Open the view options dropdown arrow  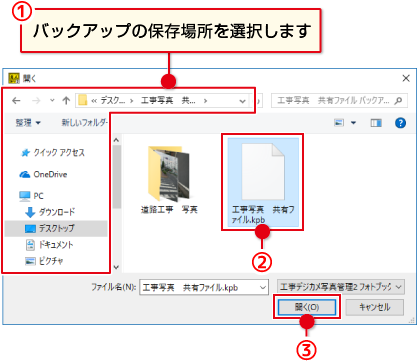353,123
